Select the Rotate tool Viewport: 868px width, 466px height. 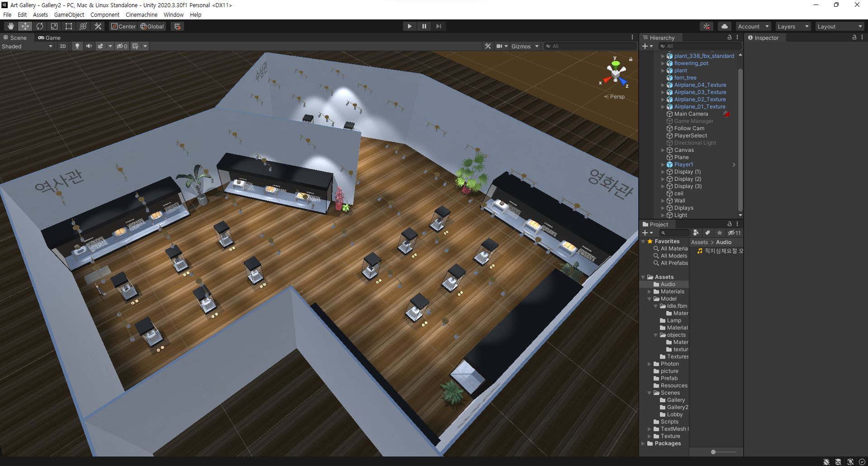click(40, 26)
